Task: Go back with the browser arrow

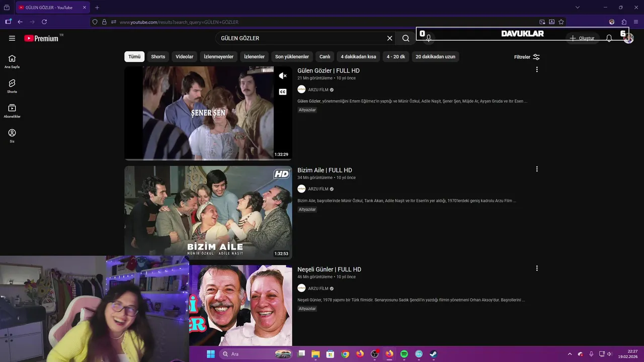Action: (x=20, y=22)
